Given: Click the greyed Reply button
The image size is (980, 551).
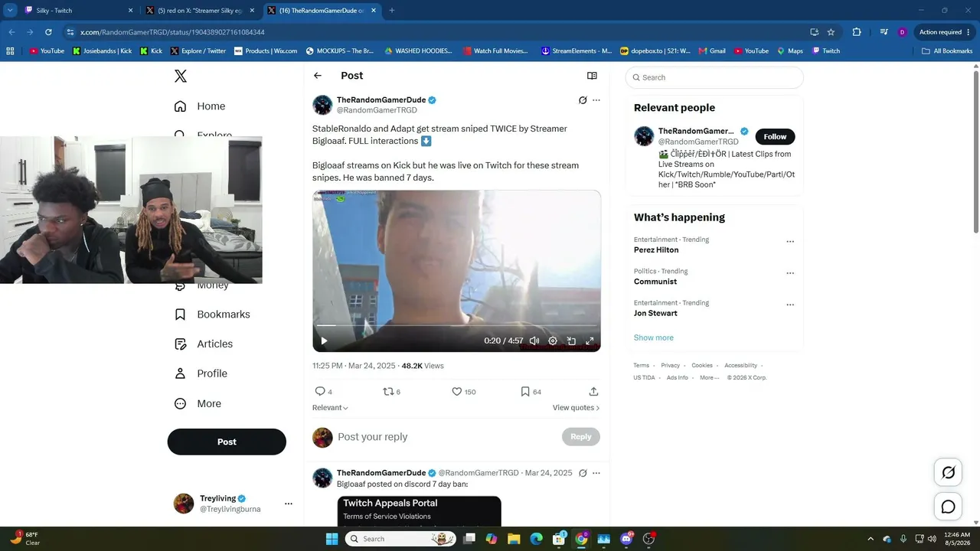Looking at the screenshot, I should pyautogui.click(x=581, y=437).
